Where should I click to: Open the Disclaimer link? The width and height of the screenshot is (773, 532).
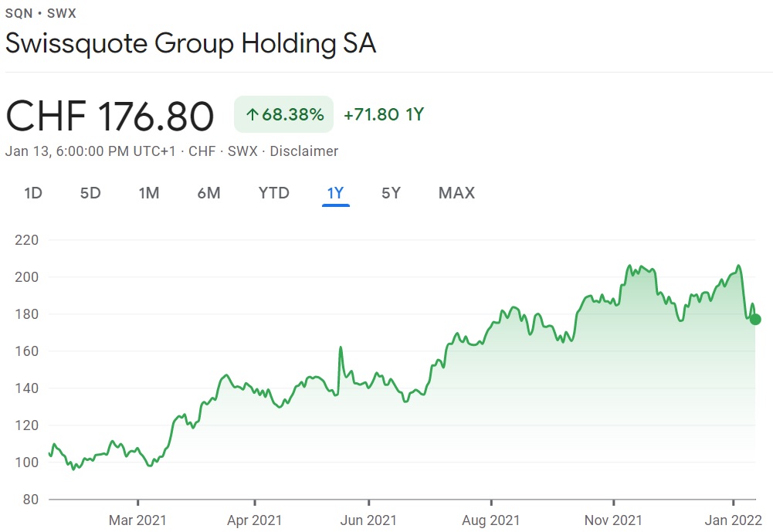click(x=303, y=151)
